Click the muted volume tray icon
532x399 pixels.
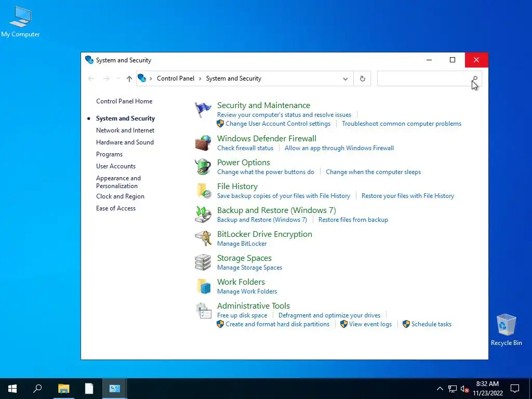tap(465, 389)
